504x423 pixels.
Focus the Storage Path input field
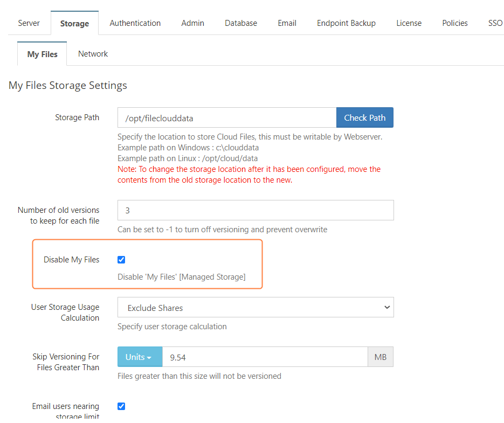coord(227,117)
